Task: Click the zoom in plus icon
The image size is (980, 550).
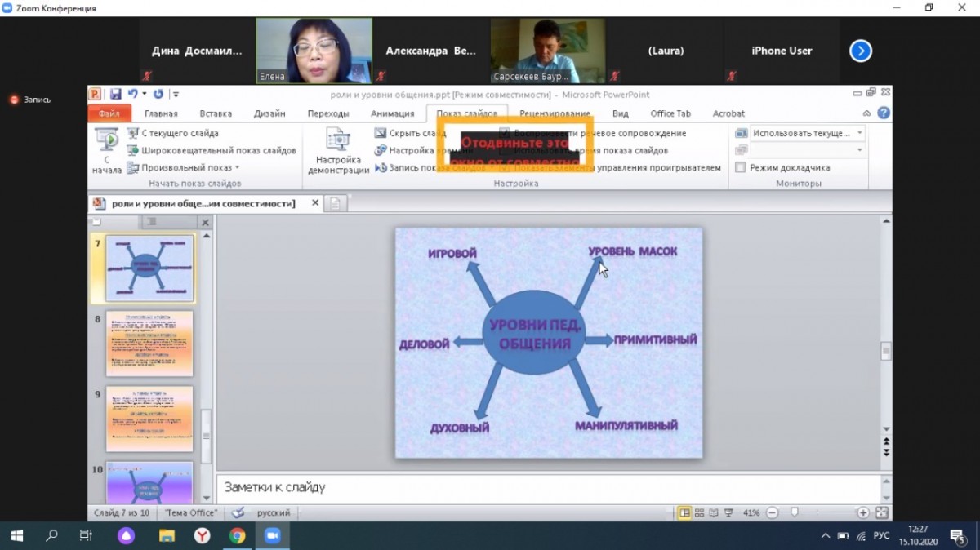Action: 862,512
